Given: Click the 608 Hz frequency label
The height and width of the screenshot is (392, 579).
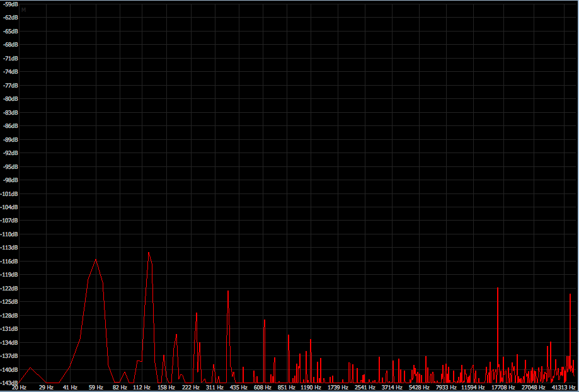Looking at the screenshot, I should [263, 388].
